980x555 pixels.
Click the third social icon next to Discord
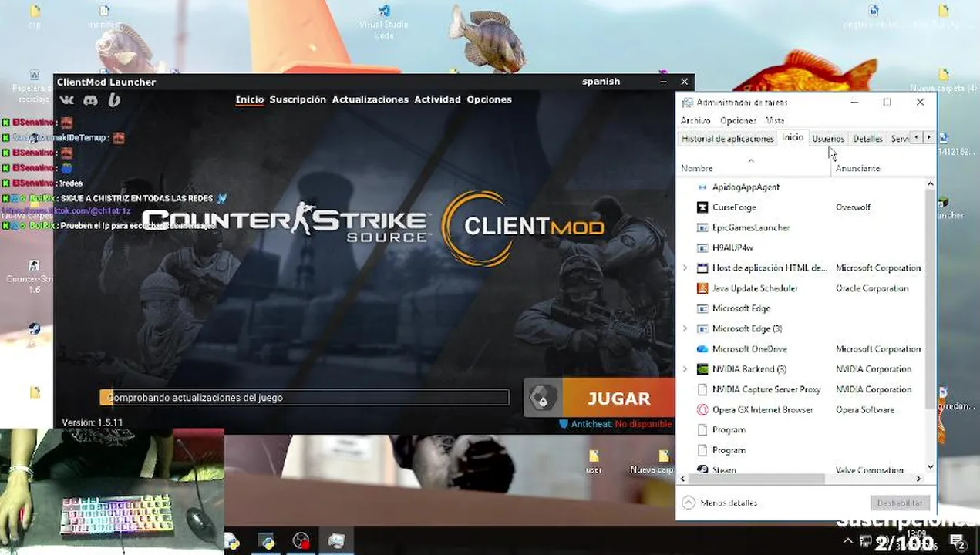(114, 100)
